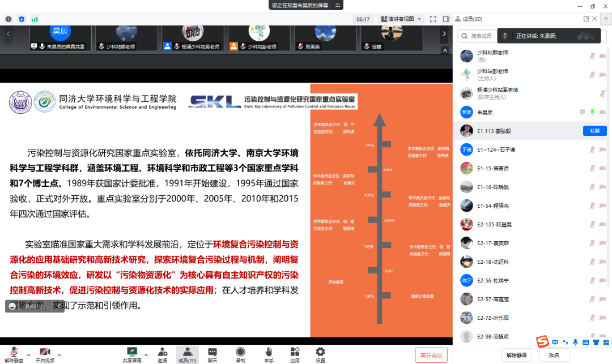Pop out the members panel
Viewport: 612px width, 364px height.
[587, 18]
